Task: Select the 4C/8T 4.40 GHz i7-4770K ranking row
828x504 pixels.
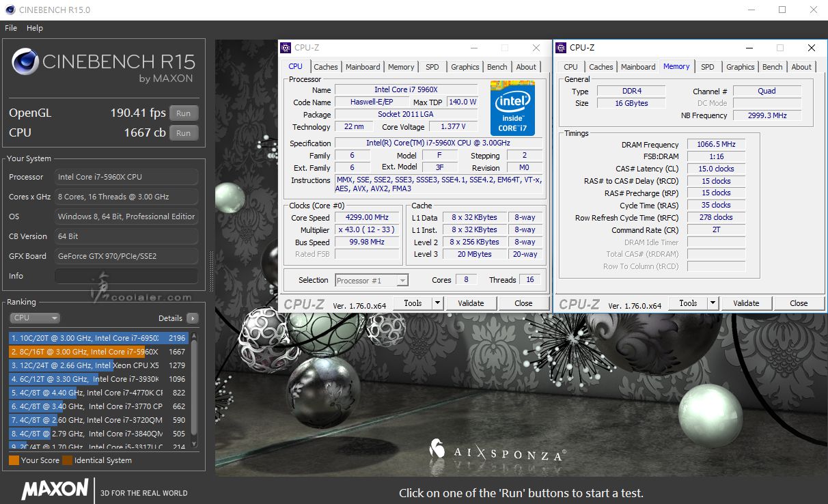Action: (x=98, y=393)
